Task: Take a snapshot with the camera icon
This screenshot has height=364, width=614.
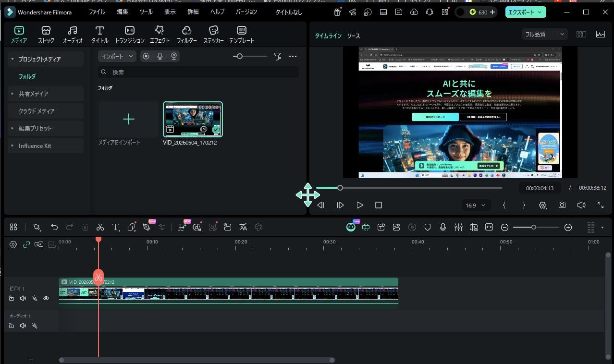Action: [x=562, y=205]
